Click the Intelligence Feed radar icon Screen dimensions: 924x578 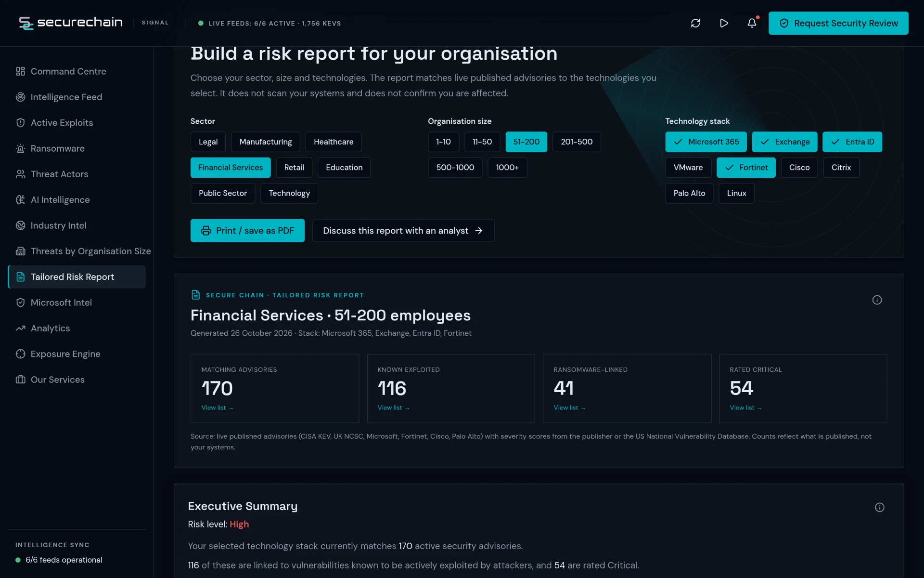[x=20, y=97]
